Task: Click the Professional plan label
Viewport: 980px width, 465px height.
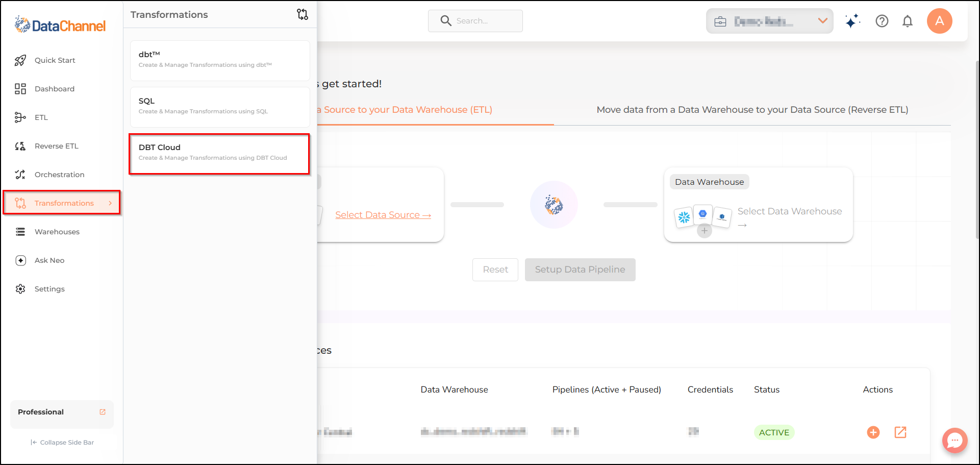Action: (x=41, y=412)
